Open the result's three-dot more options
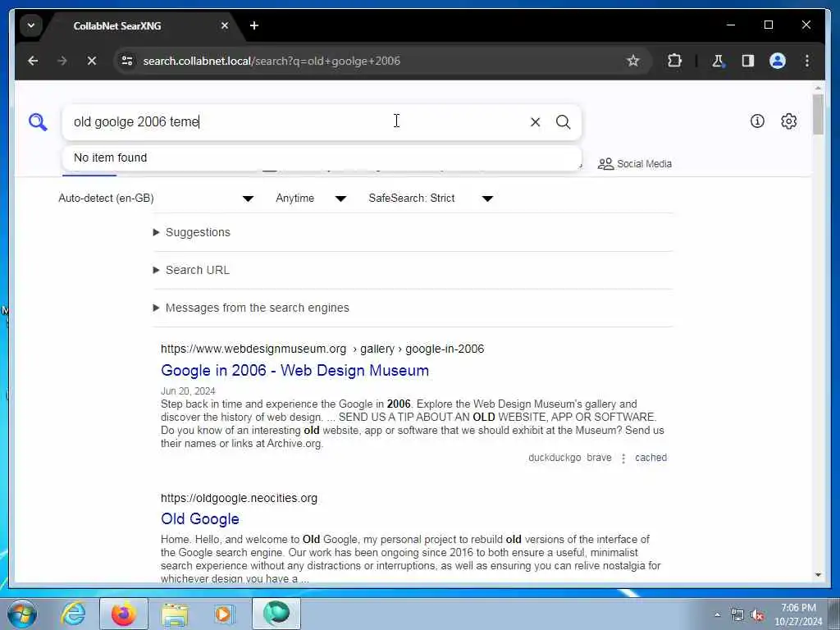 pos(623,459)
